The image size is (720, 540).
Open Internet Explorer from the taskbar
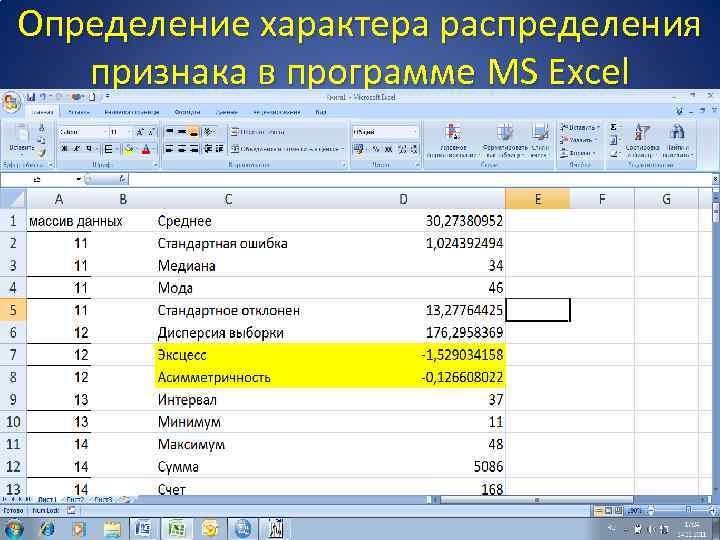tap(47, 529)
